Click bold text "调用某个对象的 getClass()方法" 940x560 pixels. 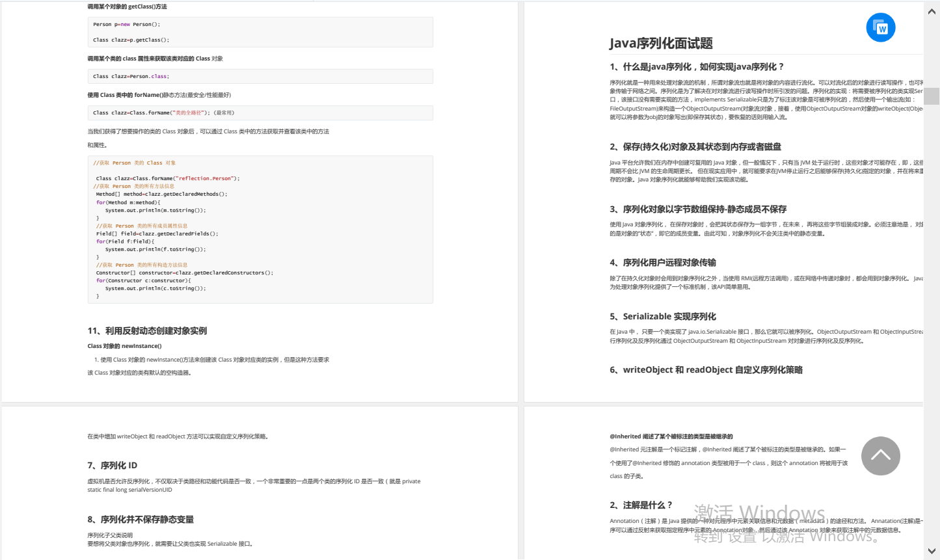[128, 7]
